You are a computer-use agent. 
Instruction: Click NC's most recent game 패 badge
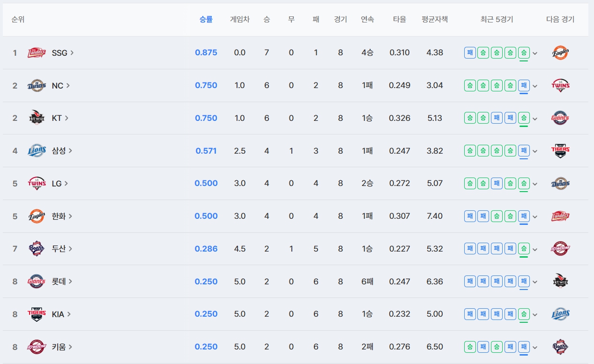524,85
